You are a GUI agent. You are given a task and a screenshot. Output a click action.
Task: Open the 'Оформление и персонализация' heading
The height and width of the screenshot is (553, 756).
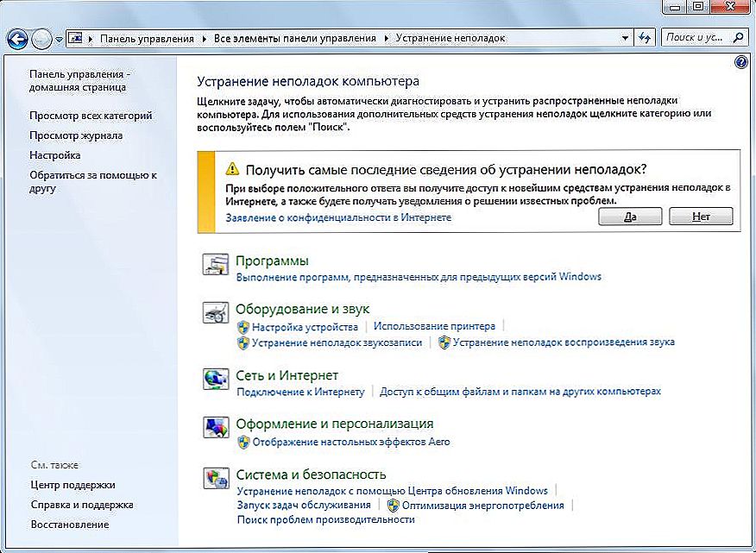[x=335, y=424]
